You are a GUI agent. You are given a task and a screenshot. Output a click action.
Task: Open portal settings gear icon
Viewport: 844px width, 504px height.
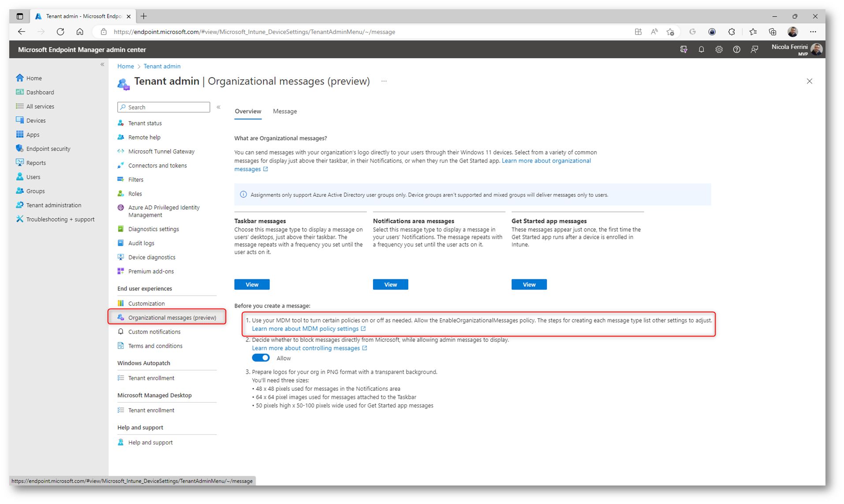[719, 49]
